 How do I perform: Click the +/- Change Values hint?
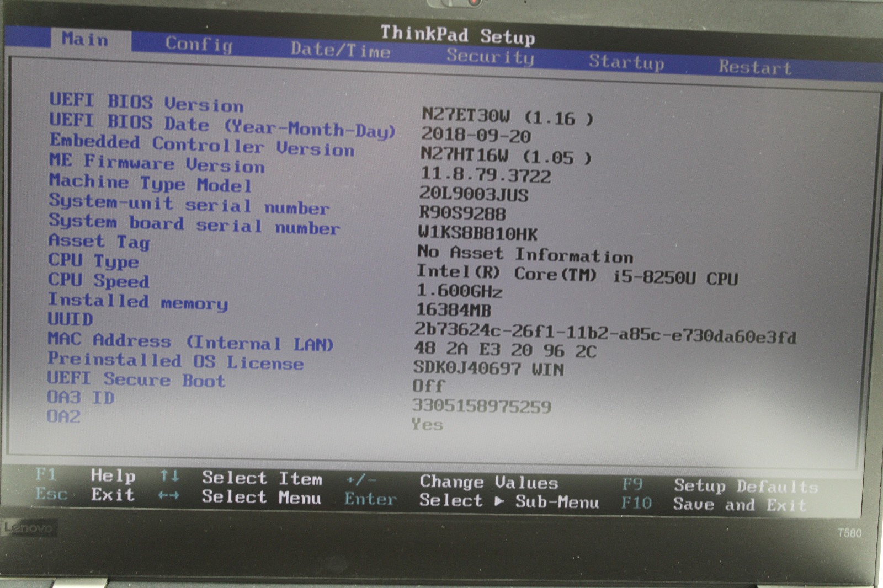pos(452,482)
